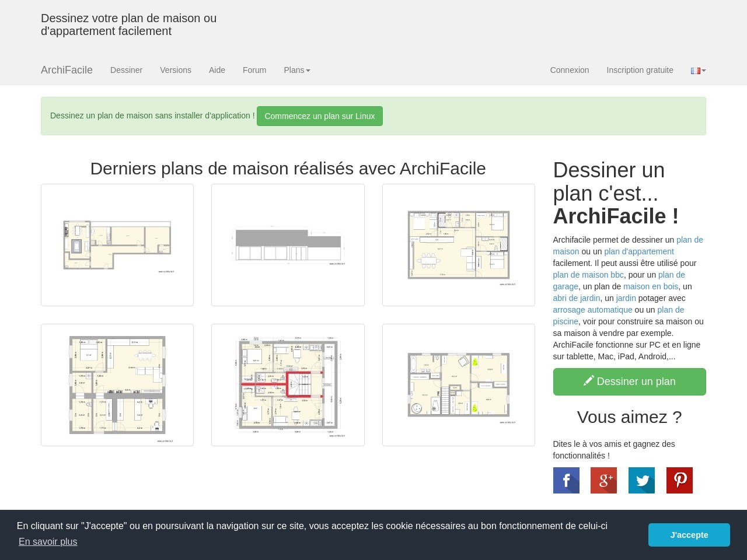Click the Derniers plans de maison heading
This screenshot has height=560, width=747.
[x=288, y=169]
